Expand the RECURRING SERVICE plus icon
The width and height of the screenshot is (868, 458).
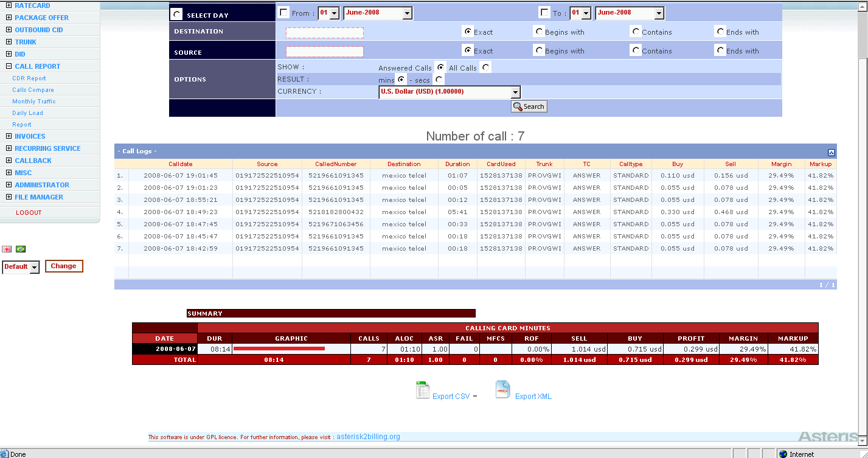9,148
